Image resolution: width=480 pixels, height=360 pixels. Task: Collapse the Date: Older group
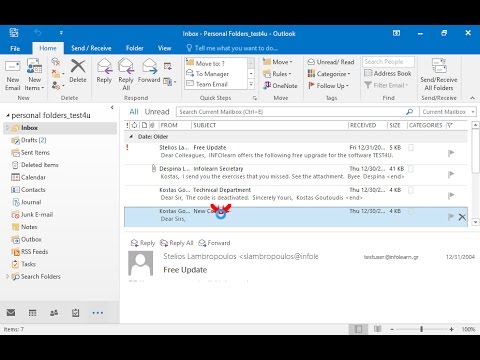coord(131,137)
